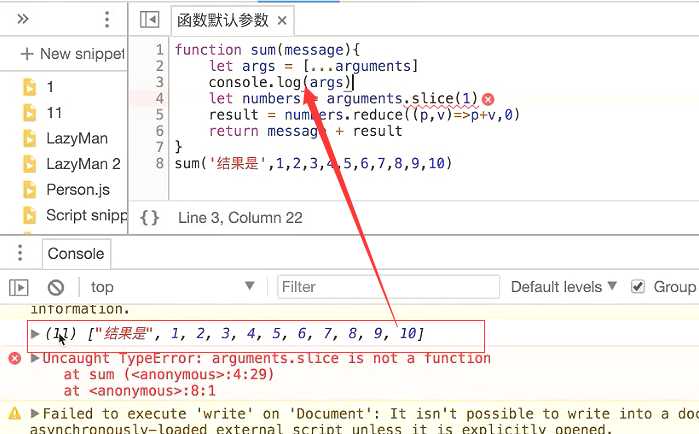The width and height of the screenshot is (699, 434).
Task: Create a New snippet
Action: [x=73, y=54]
